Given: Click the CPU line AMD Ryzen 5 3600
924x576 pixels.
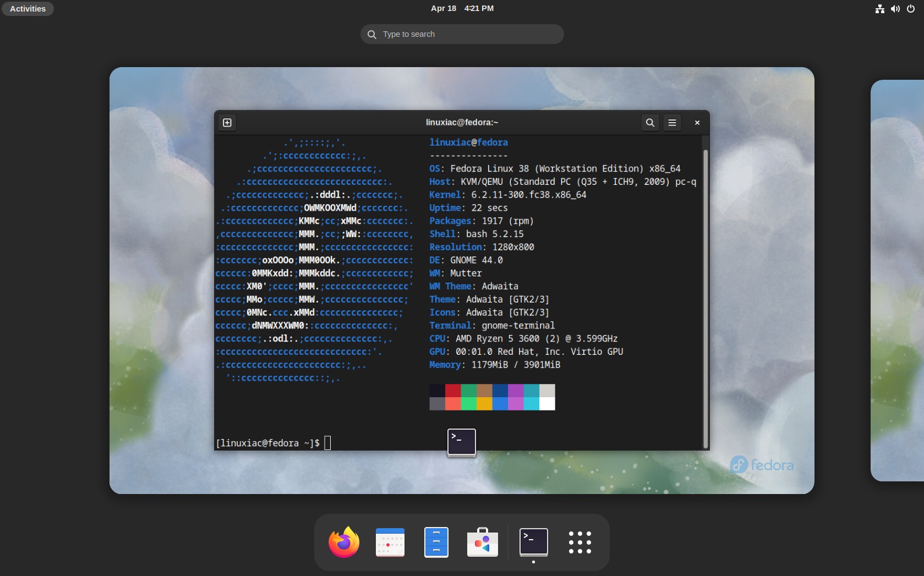Looking at the screenshot, I should pyautogui.click(x=523, y=339).
